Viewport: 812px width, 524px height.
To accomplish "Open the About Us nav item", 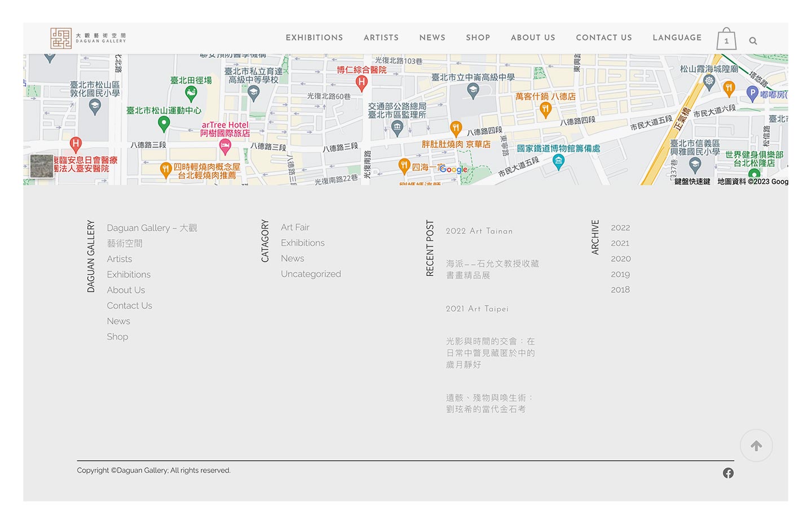I will tap(533, 38).
